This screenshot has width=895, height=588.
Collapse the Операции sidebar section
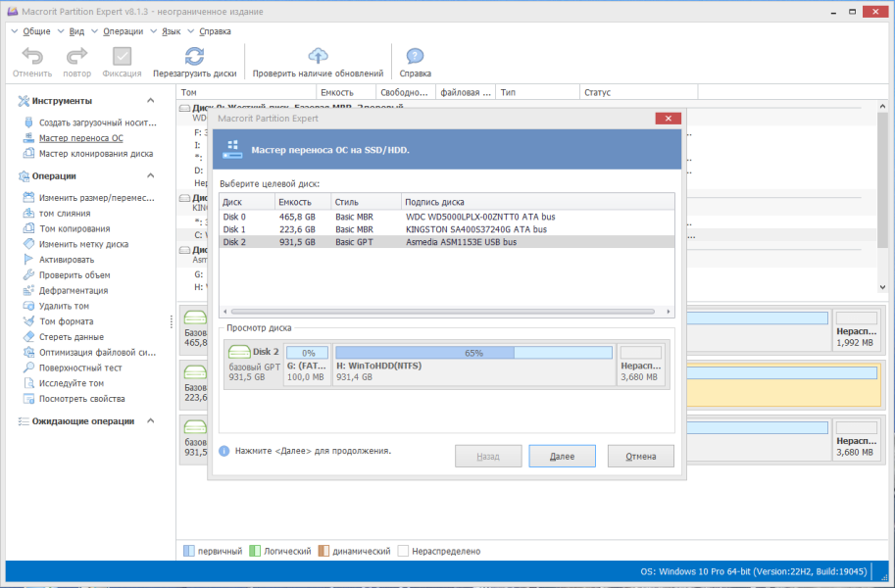[x=151, y=175]
